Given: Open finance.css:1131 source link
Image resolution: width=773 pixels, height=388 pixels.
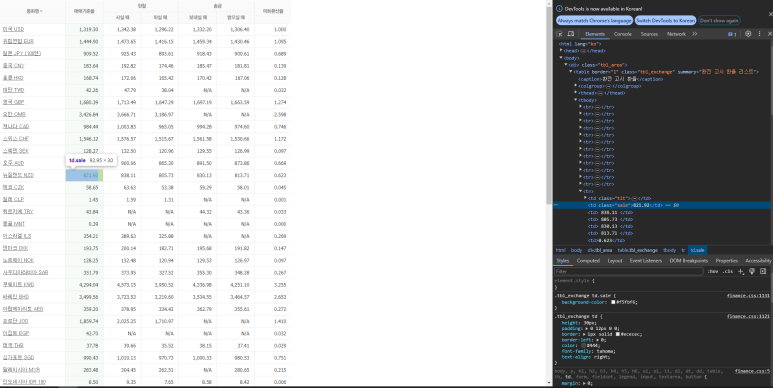Looking at the screenshot, I should (748, 296).
